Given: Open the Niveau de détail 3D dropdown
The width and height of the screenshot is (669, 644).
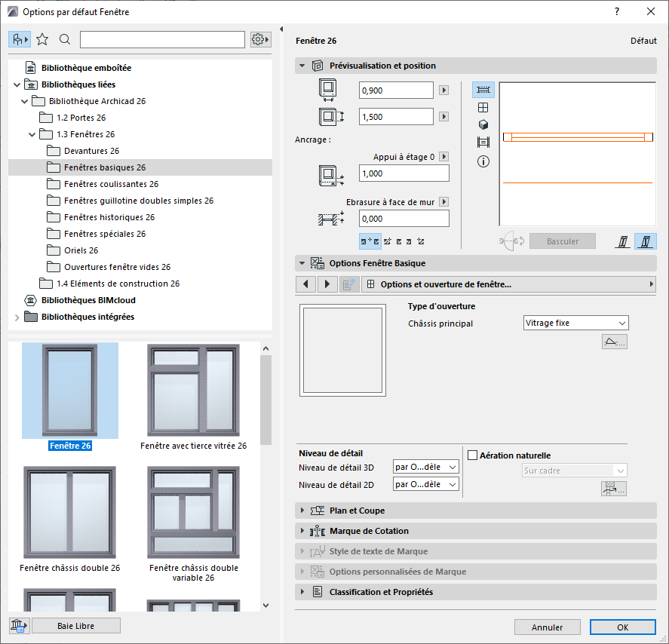Looking at the screenshot, I should pyautogui.click(x=425, y=466).
